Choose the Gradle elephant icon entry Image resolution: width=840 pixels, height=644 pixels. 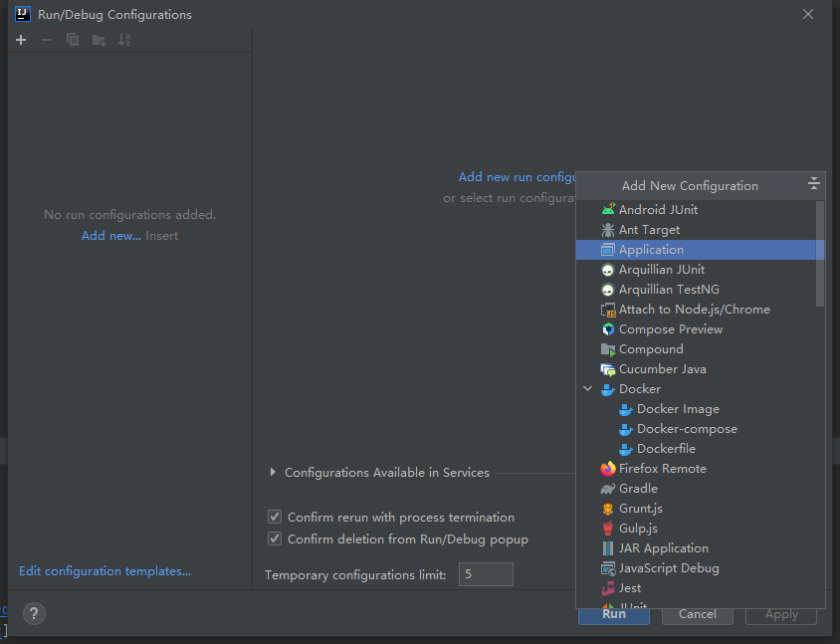[608, 489]
